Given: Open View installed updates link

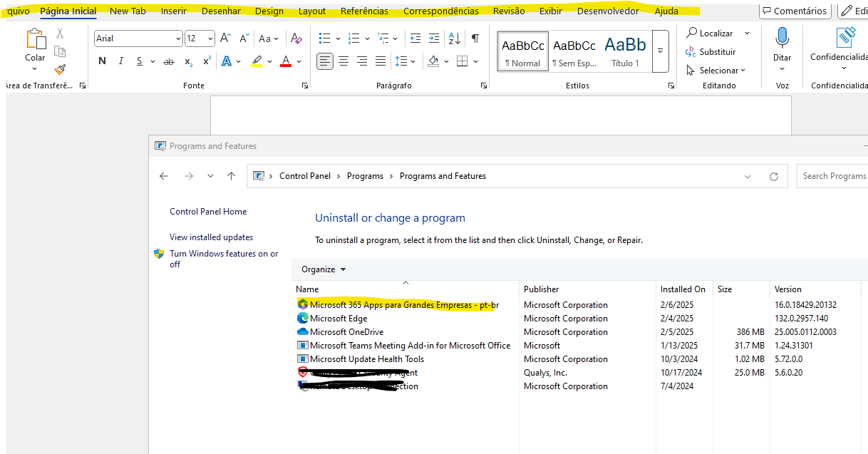Looking at the screenshot, I should coord(211,237).
